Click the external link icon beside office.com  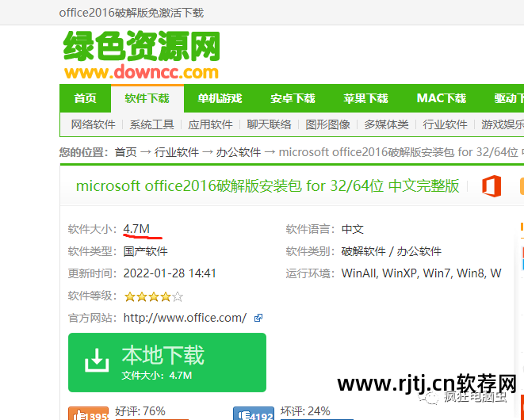[258, 318]
